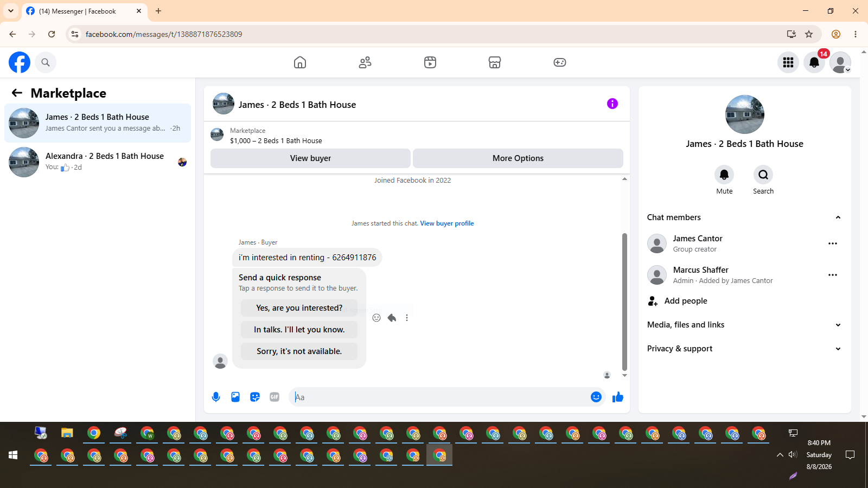Reply to the message arrow icon
868x488 pixels.
coord(392,318)
